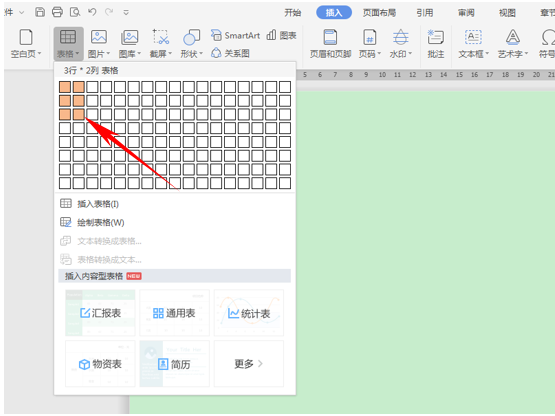This screenshot has width=555, height=416.
Task: Select the 插入 ribbon tab
Action: (334, 13)
